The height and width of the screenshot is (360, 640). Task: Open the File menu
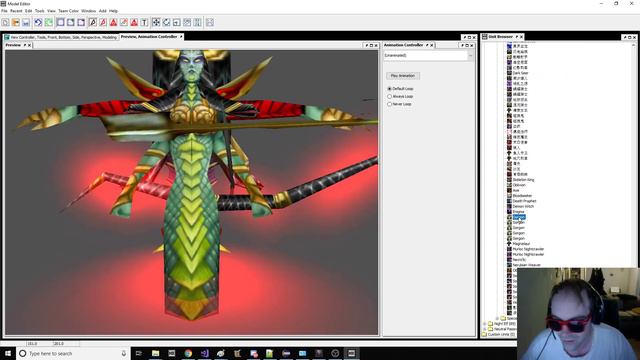click(x=4, y=11)
